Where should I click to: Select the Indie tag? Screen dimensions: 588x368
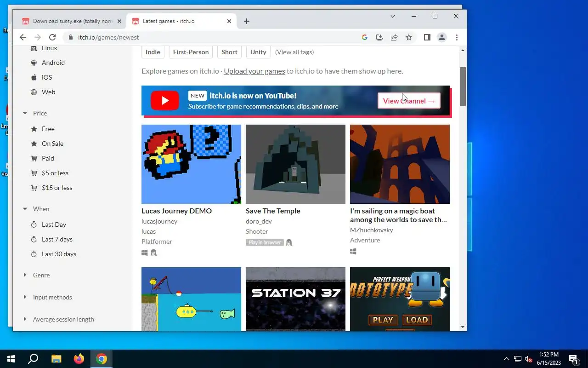click(x=153, y=52)
